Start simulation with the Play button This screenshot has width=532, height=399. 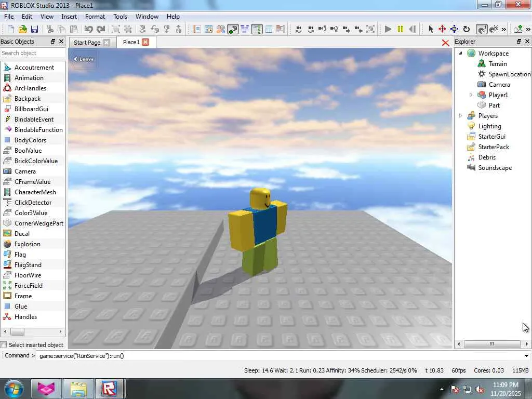click(388, 29)
